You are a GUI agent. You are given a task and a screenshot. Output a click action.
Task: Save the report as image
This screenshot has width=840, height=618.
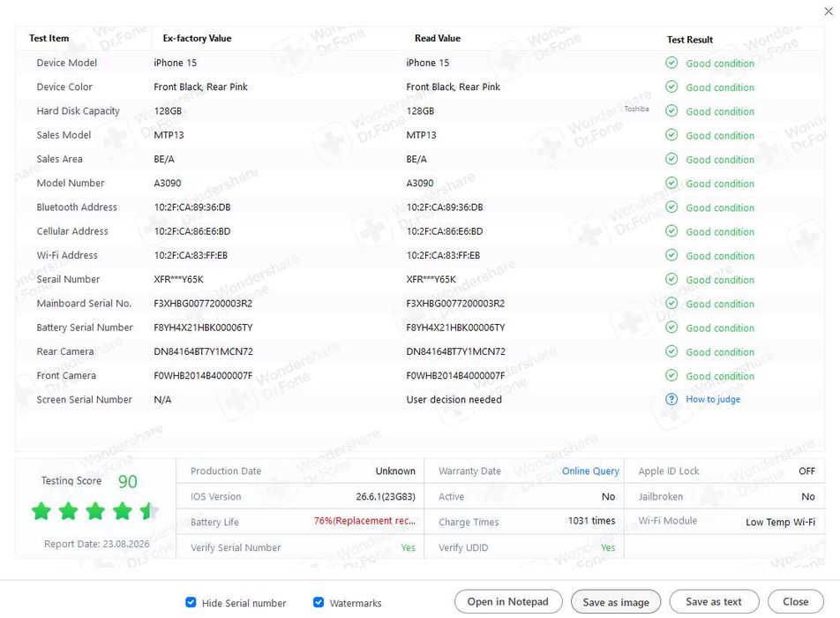(616, 602)
